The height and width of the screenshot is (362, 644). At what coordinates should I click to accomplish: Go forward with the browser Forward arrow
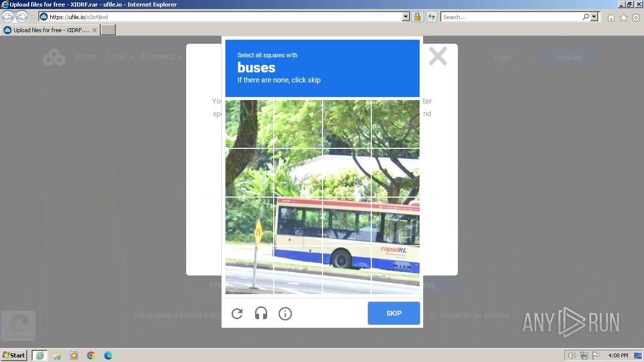[x=22, y=17]
